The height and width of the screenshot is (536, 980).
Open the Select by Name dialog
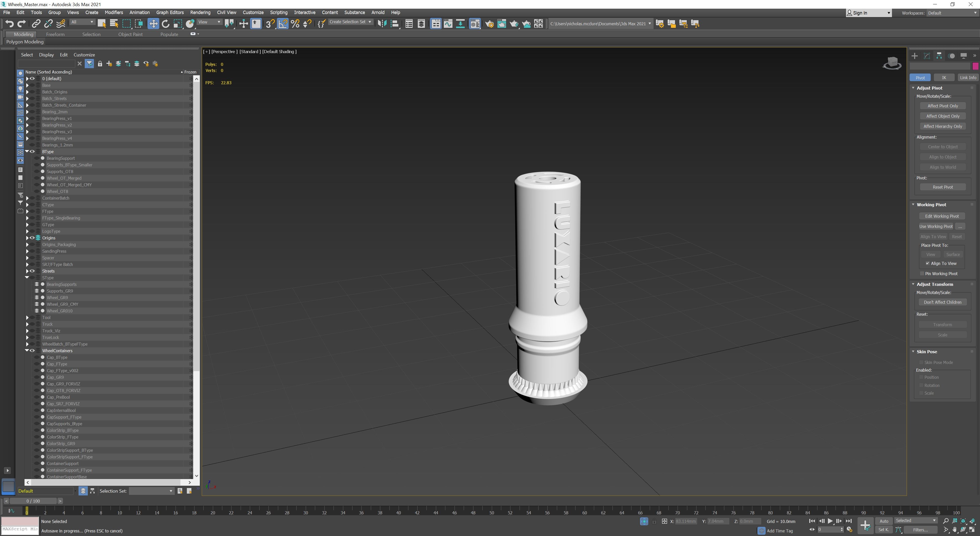click(x=114, y=23)
